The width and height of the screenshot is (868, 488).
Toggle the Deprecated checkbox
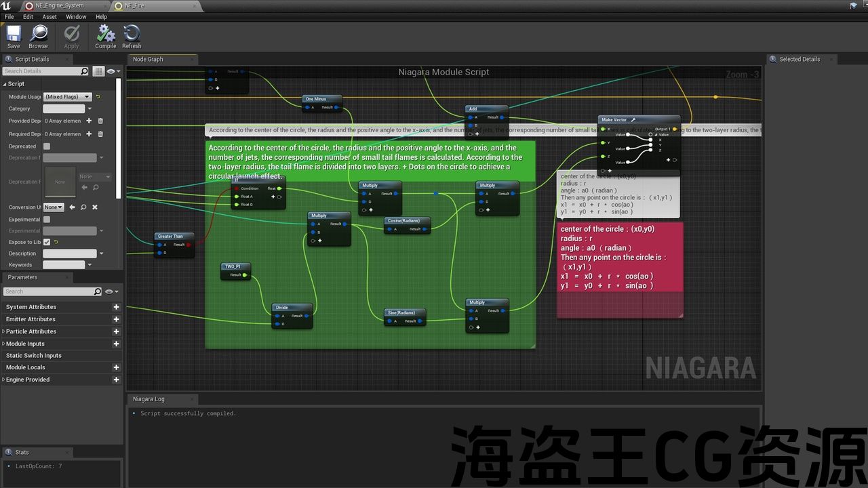47,146
